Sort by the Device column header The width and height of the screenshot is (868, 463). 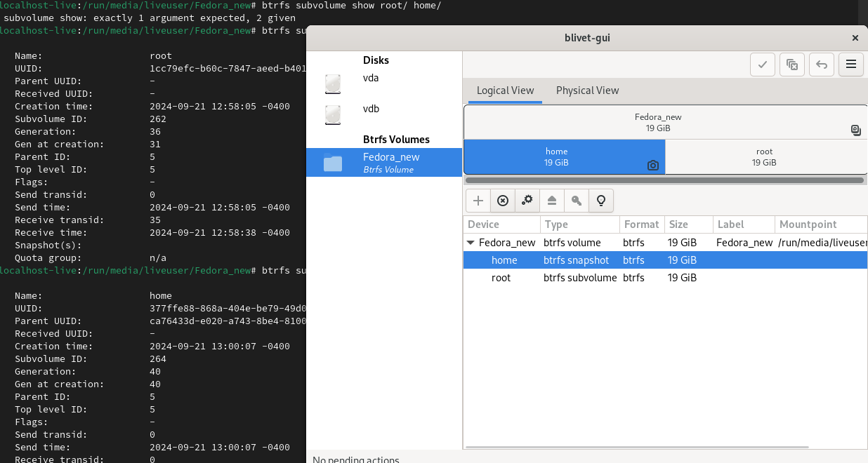point(502,224)
